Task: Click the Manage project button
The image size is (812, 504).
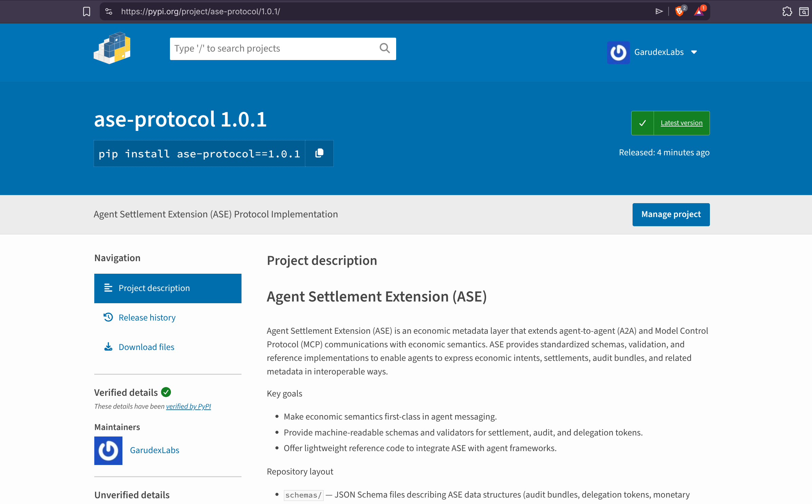Action: [x=671, y=214]
